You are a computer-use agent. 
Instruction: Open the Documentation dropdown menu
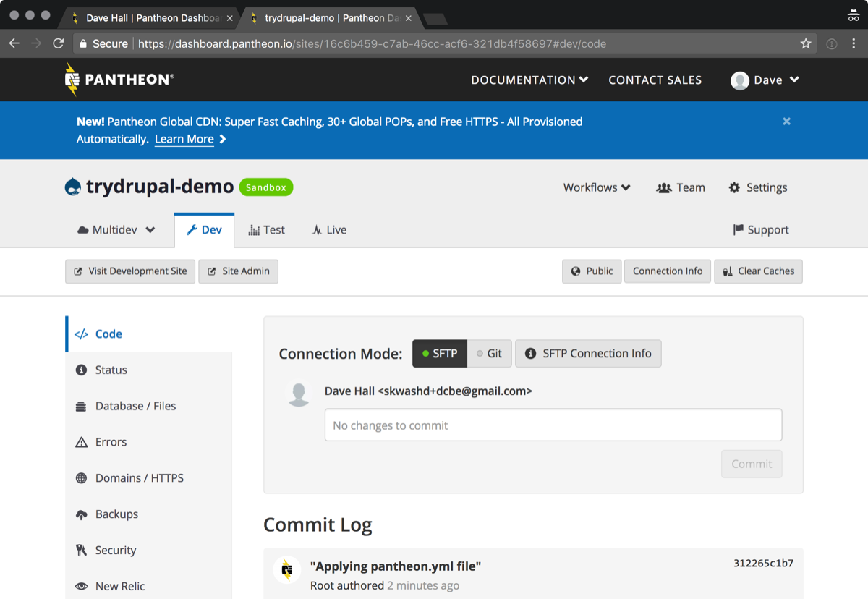coord(529,80)
